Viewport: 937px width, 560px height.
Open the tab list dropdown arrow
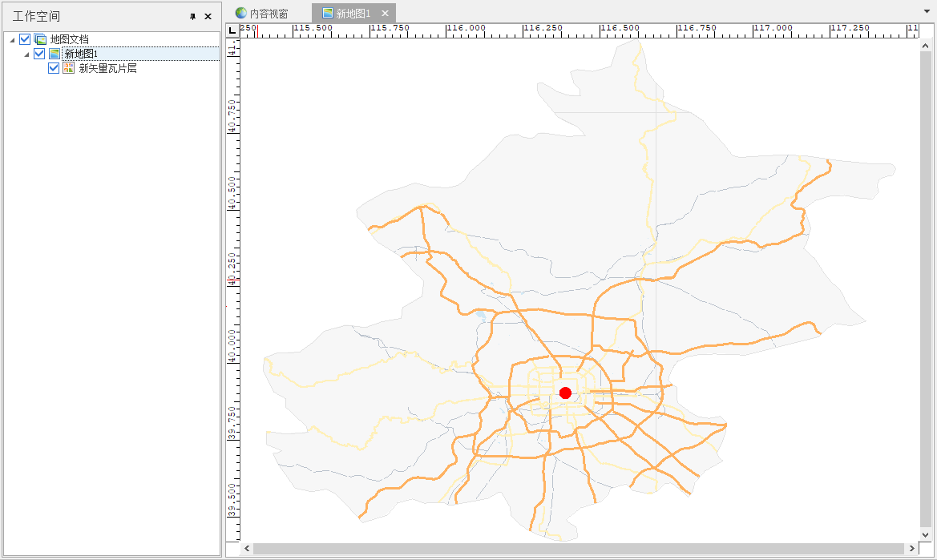pos(927,12)
